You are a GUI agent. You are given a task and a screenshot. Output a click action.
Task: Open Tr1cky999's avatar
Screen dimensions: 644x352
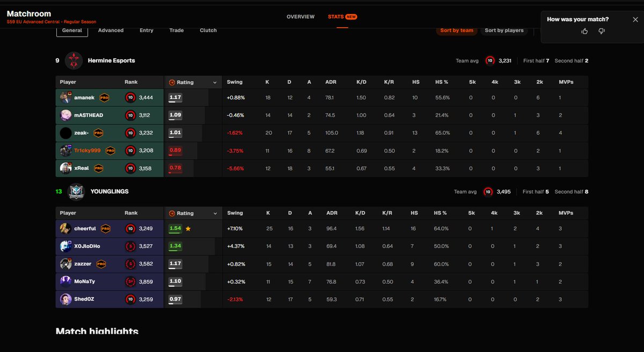(65, 150)
